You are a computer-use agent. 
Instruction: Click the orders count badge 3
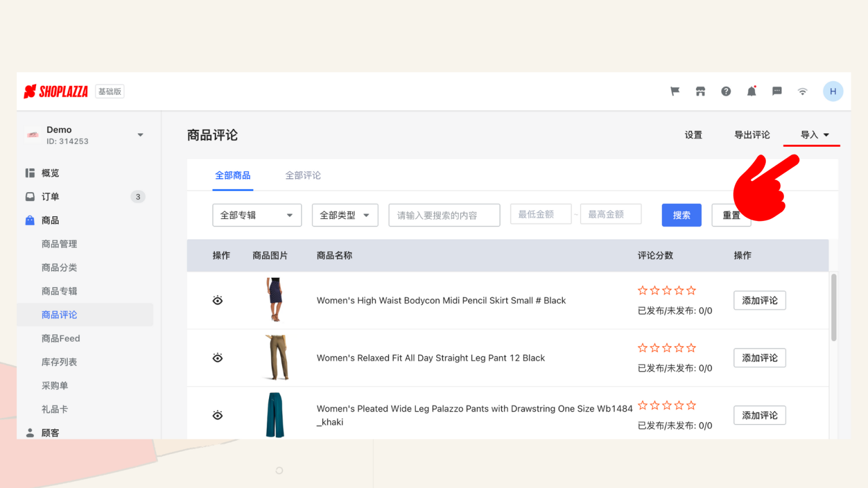[138, 197]
